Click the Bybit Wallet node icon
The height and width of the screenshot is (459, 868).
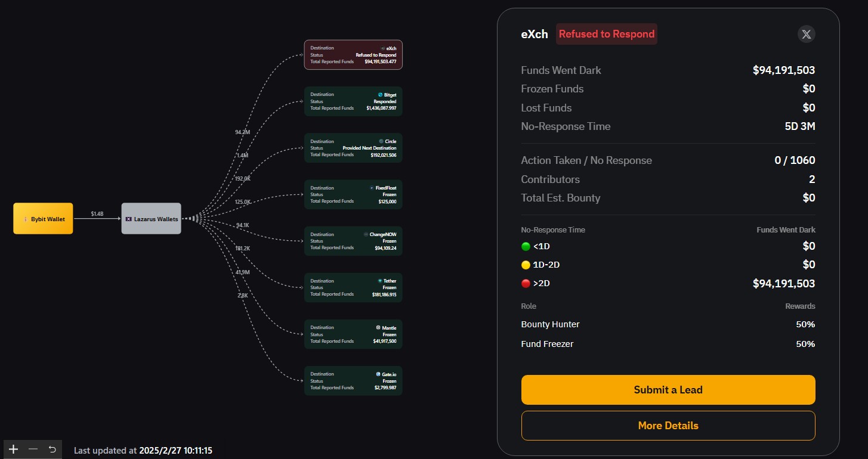tap(26, 219)
